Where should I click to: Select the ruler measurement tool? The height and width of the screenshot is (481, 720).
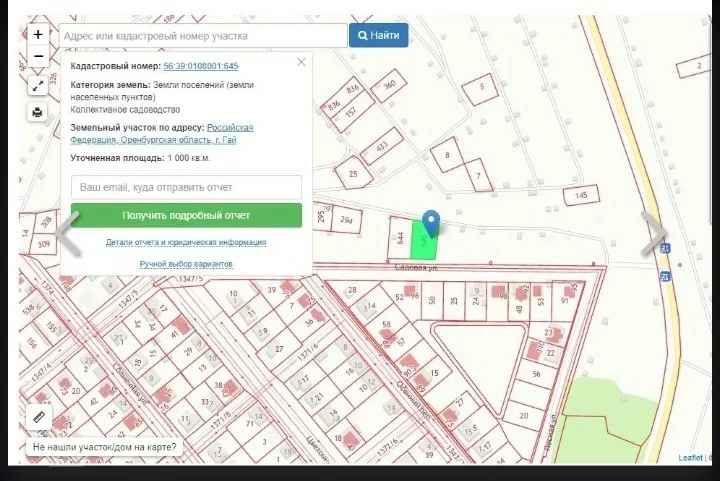coord(39,416)
